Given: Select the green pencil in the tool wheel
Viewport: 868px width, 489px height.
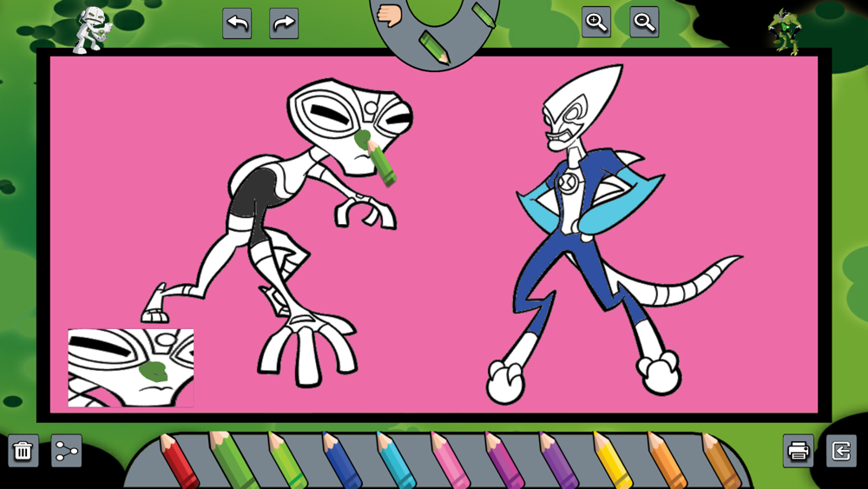Looking at the screenshot, I should click(x=435, y=47).
